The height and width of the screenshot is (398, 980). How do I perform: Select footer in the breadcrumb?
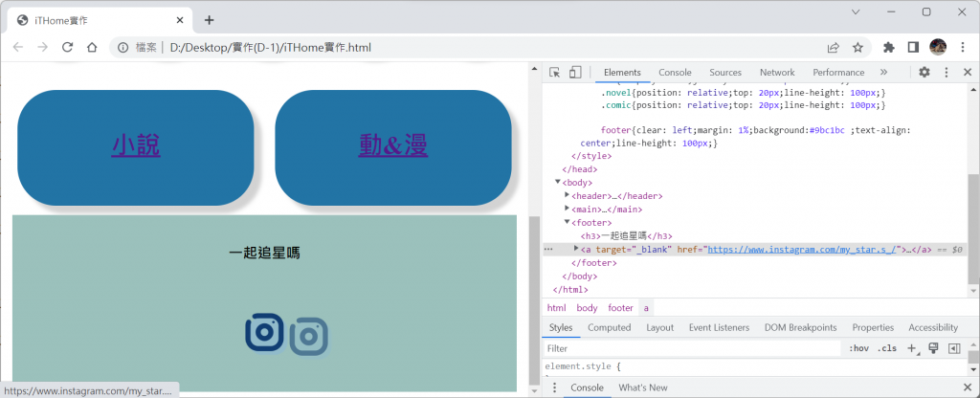(620, 308)
